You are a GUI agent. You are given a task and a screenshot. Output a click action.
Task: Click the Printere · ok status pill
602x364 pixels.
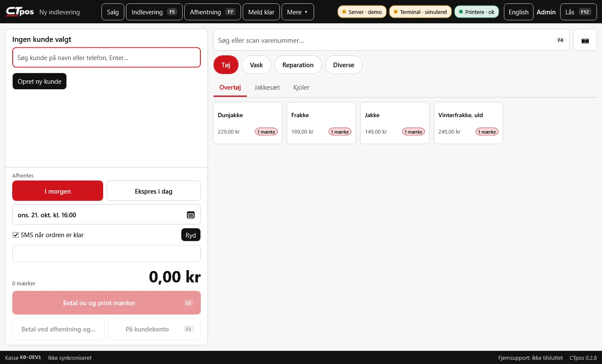(x=476, y=12)
